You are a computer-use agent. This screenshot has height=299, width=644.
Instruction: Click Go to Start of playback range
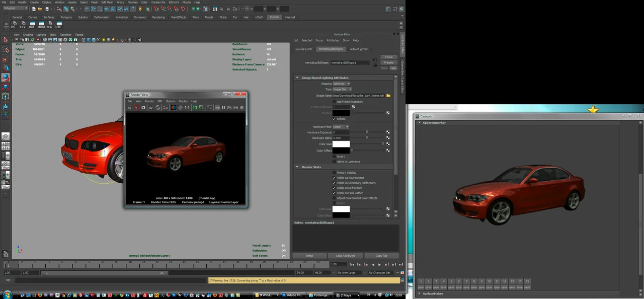352,264
